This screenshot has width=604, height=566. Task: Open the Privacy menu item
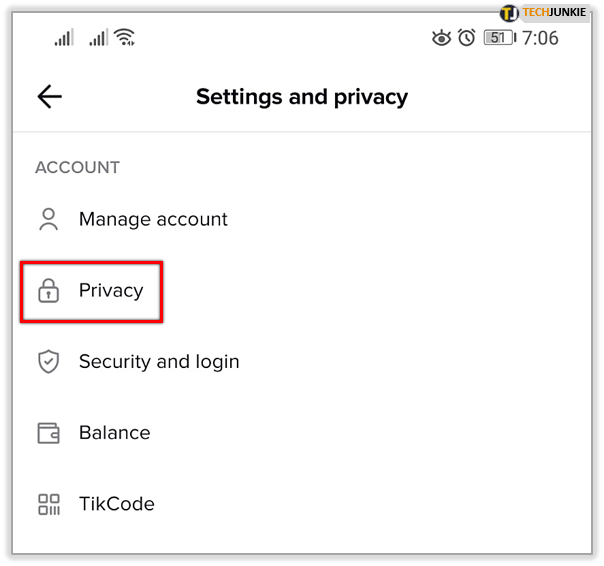tap(111, 291)
